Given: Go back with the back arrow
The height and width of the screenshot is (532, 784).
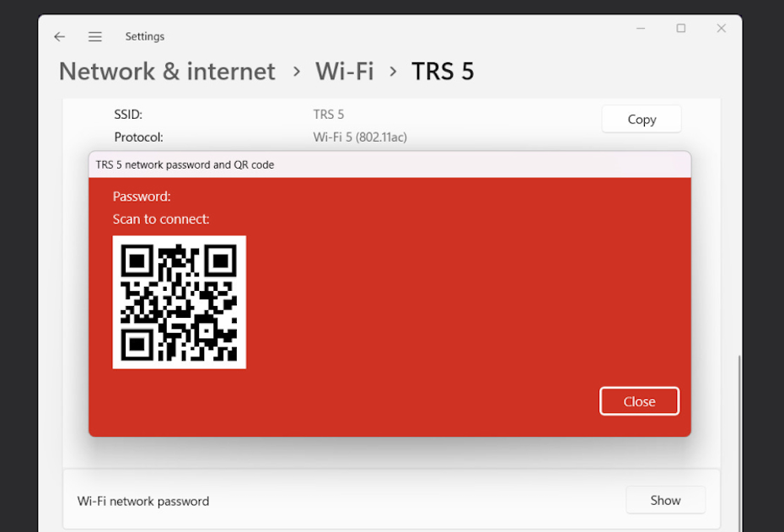Looking at the screenshot, I should (60, 36).
